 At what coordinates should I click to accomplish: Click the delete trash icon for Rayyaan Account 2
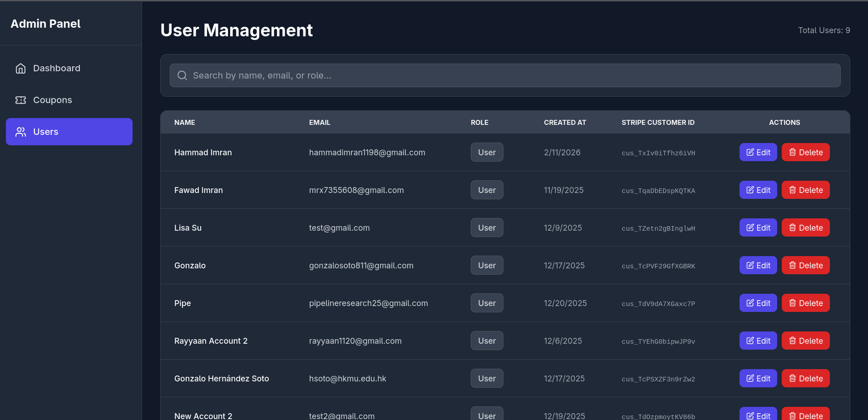pyautogui.click(x=793, y=341)
